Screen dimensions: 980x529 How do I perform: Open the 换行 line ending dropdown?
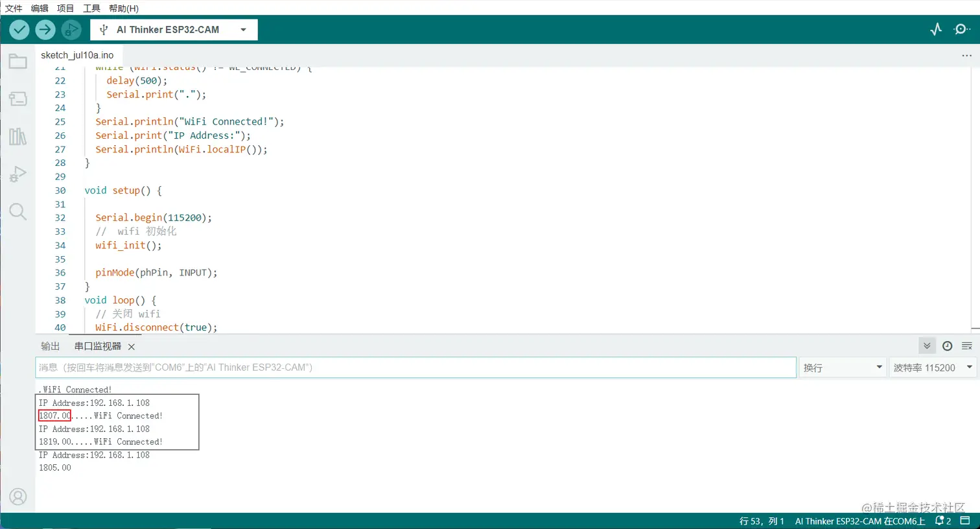click(x=843, y=368)
